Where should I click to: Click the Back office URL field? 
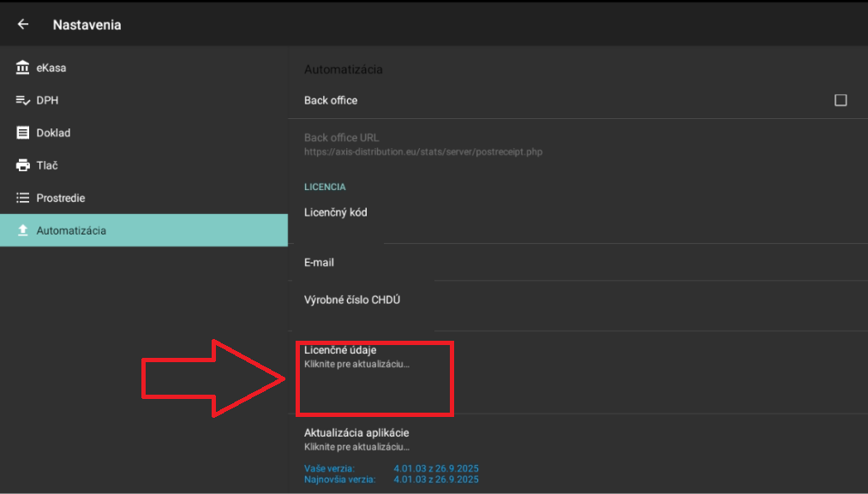tap(423, 144)
